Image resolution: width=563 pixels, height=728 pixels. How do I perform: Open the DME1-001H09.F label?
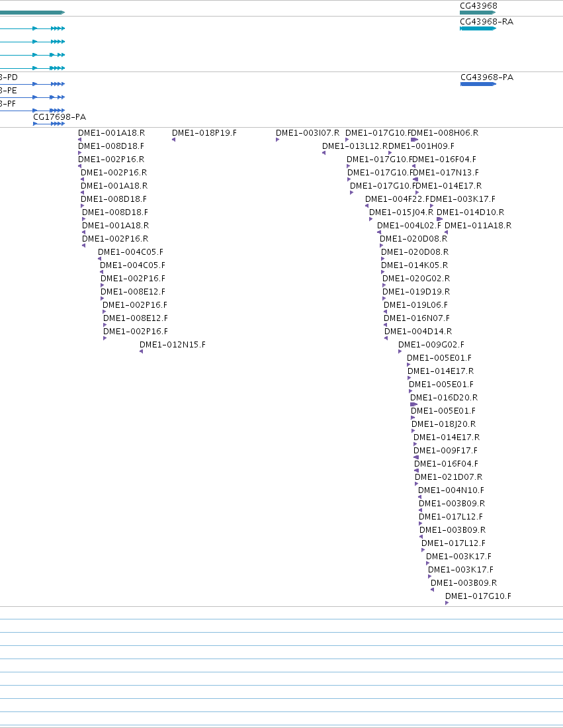point(421,146)
